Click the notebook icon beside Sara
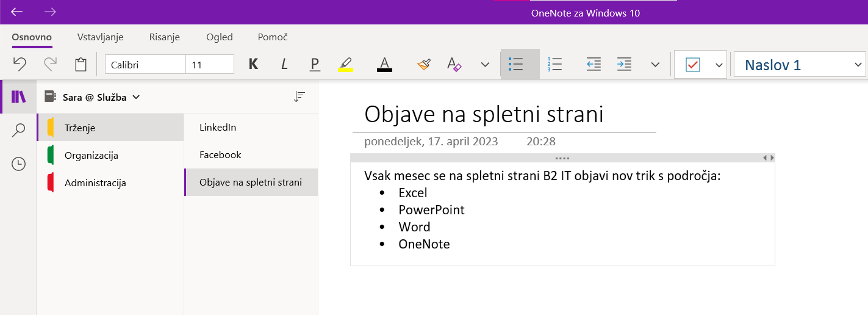 [x=50, y=96]
